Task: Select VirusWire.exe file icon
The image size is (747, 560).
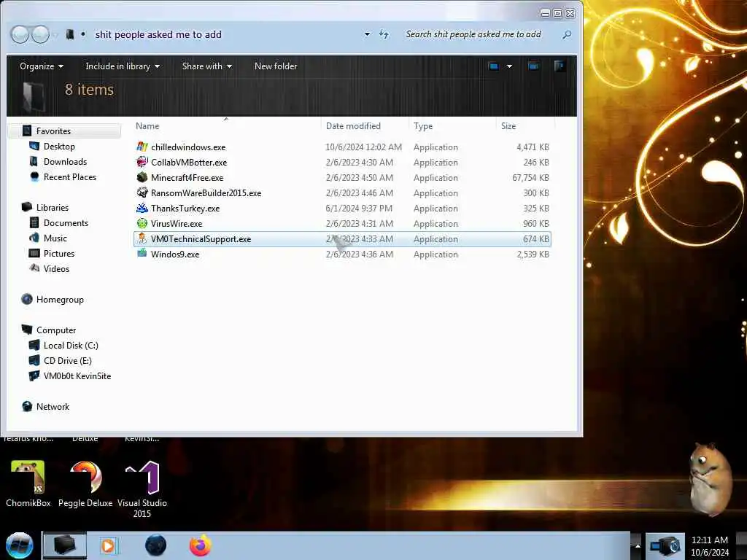Action: coord(142,223)
